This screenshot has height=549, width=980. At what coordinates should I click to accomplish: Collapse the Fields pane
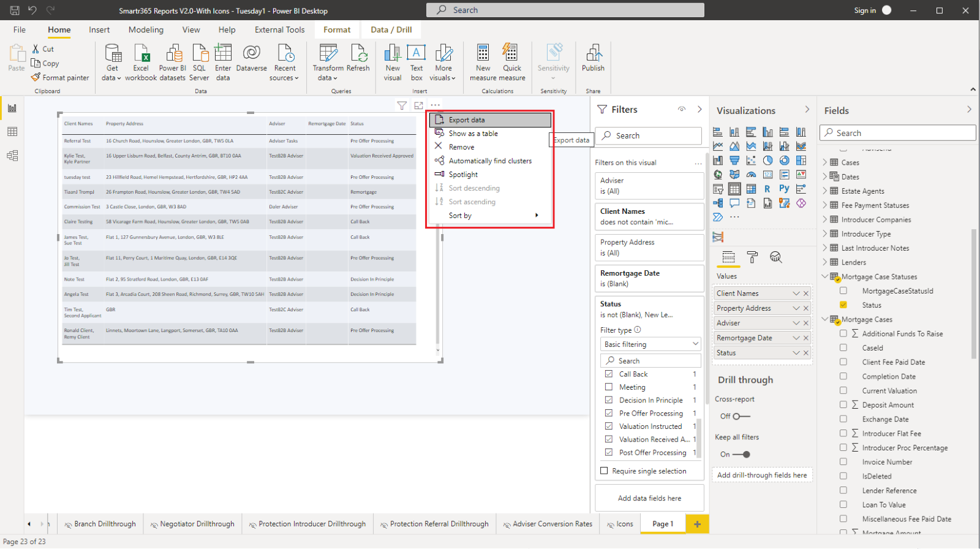[969, 109]
